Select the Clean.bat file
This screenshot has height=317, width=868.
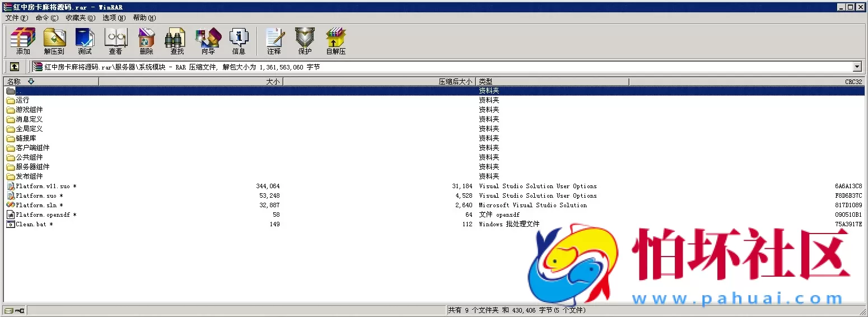[x=31, y=225]
